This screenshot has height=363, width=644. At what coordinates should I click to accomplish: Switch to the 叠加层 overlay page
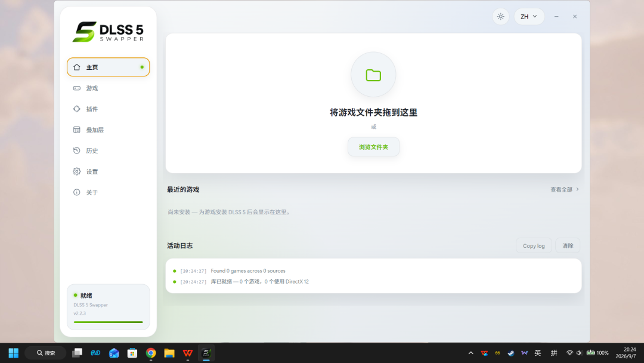[108, 130]
